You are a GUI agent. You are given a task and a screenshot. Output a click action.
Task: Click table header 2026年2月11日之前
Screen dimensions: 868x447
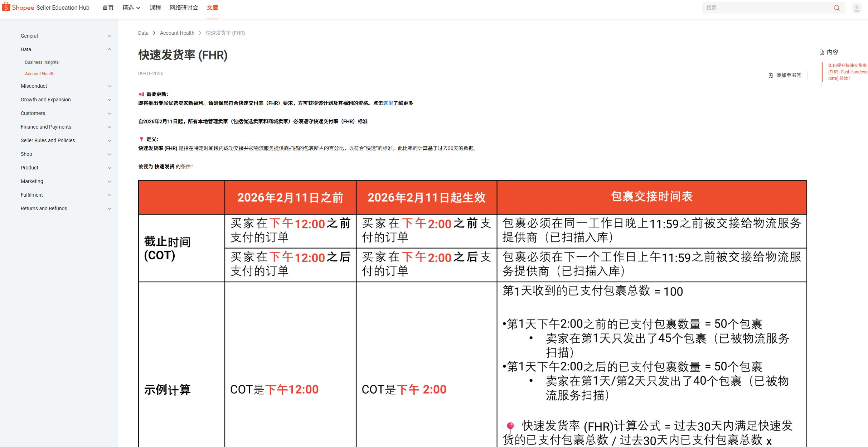[x=290, y=197]
